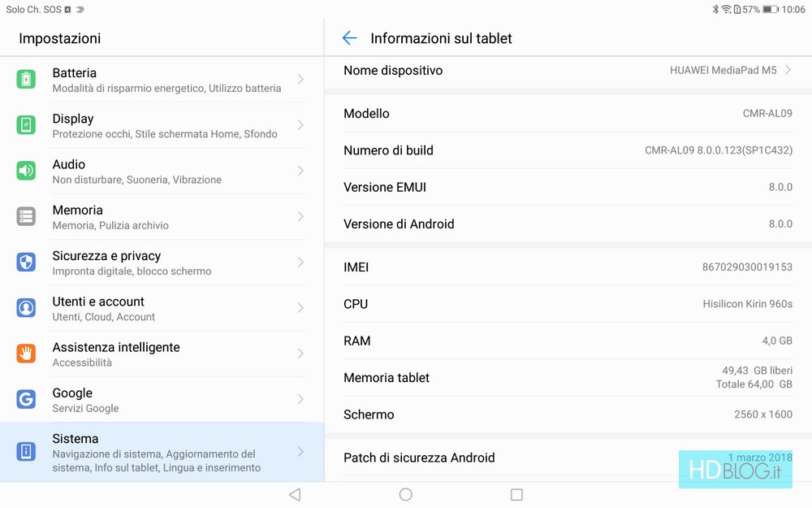Image resolution: width=812 pixels, height=508 pixels.
Task: Go back with the blue arrow
Action: pyautogui.click(x=349, y=38)
